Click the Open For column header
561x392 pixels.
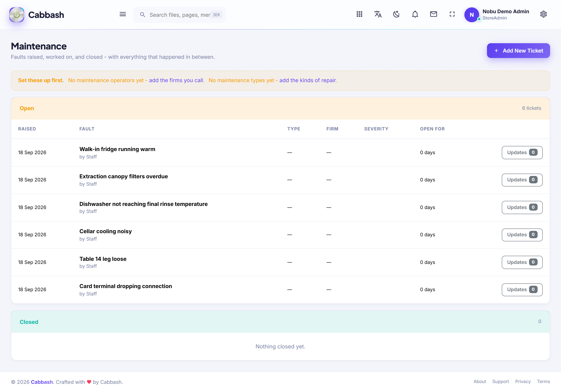(x=432, y=129)
